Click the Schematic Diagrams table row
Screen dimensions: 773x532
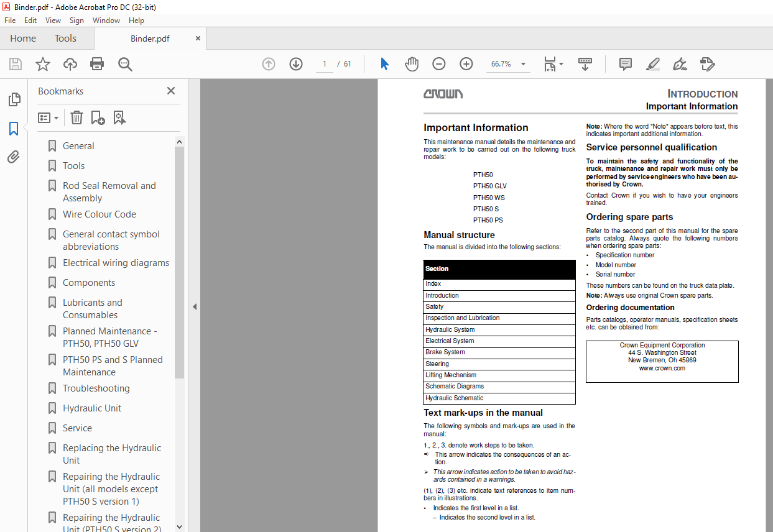(499, 387)
